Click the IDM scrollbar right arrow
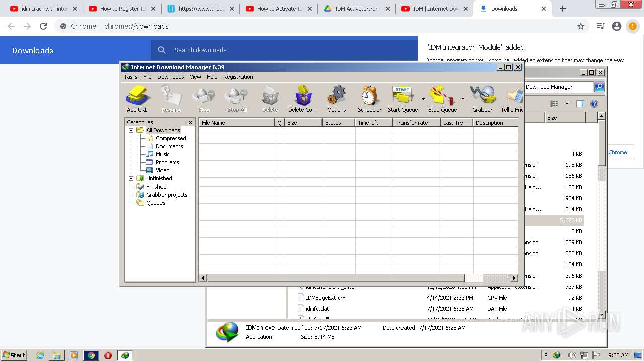 (514, 278)
